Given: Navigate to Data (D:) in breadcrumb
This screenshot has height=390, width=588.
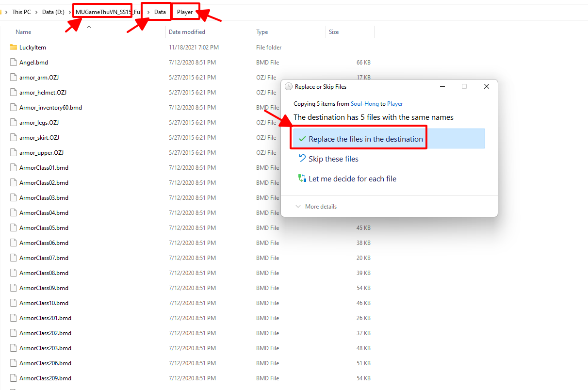Looking at the screenshot, I should (54, 12).
